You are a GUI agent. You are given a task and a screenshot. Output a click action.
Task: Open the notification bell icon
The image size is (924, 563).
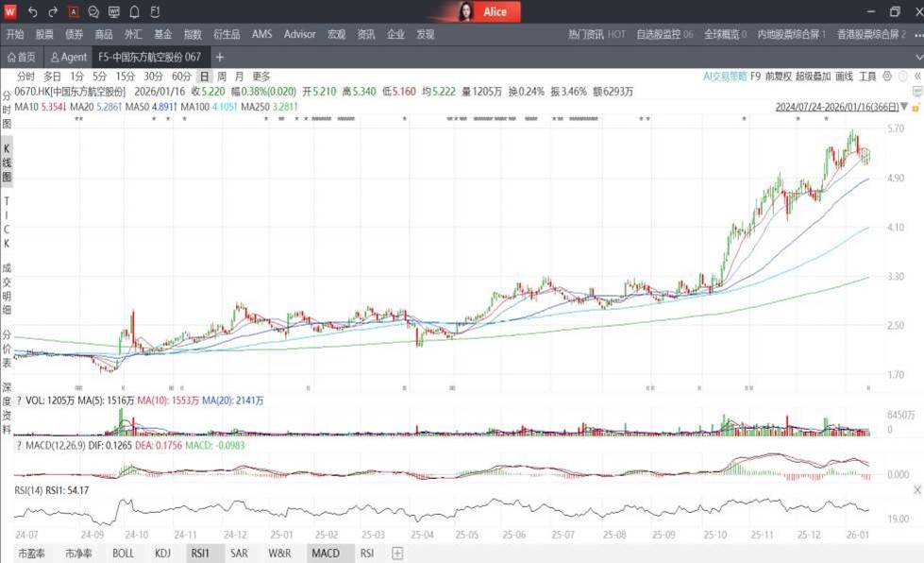(134, 12)
